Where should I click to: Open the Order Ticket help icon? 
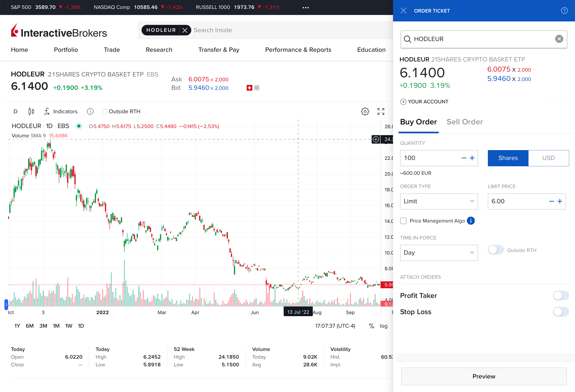tap(564, 11)
